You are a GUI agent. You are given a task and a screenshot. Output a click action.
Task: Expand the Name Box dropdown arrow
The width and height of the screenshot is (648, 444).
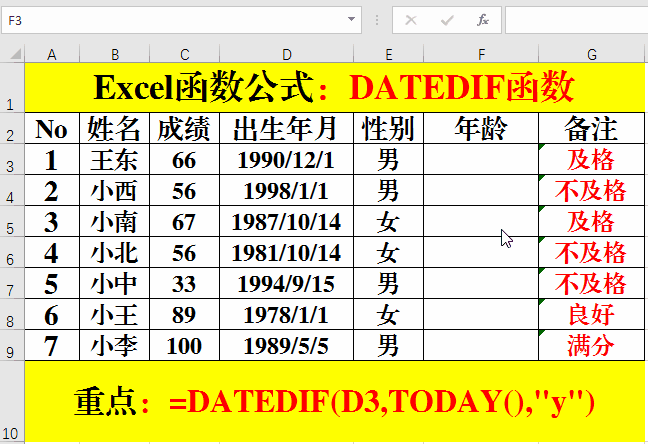coord(351,19)
